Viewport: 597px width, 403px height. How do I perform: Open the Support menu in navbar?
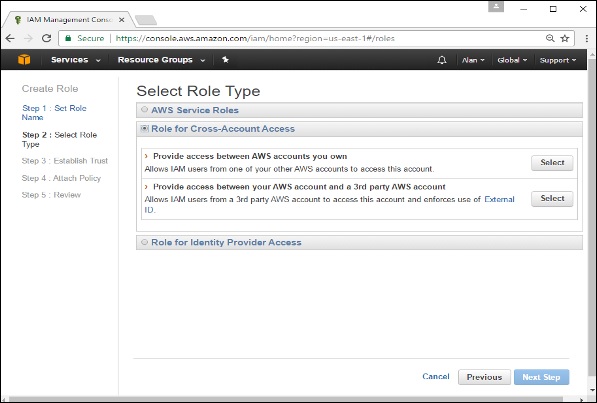pos(558,60)
